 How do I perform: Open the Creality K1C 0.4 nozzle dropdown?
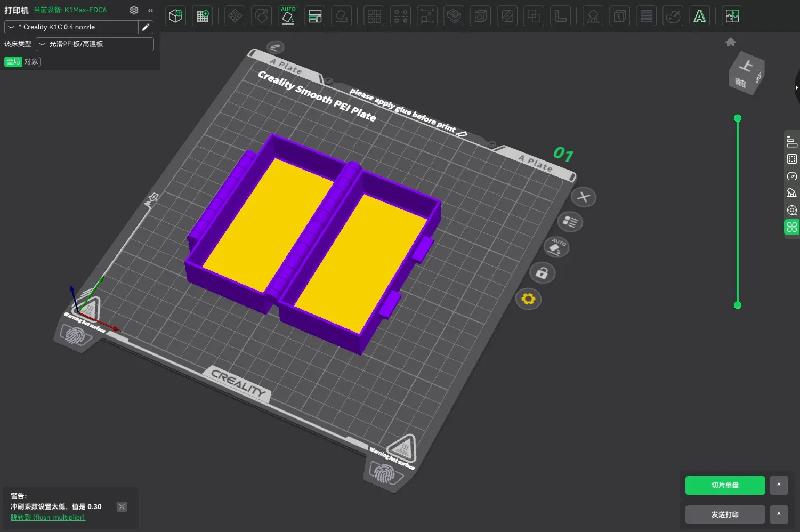(71, 27)
